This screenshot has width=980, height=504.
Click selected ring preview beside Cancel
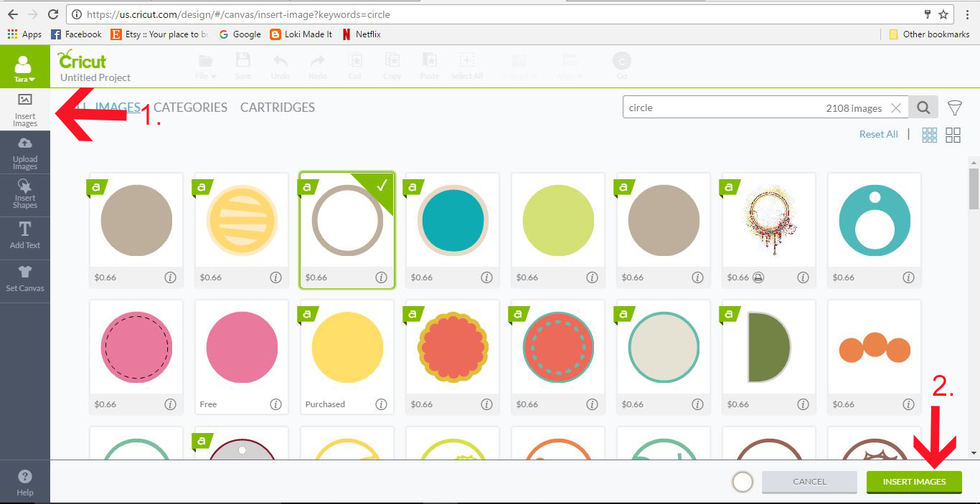coord(743,482)
